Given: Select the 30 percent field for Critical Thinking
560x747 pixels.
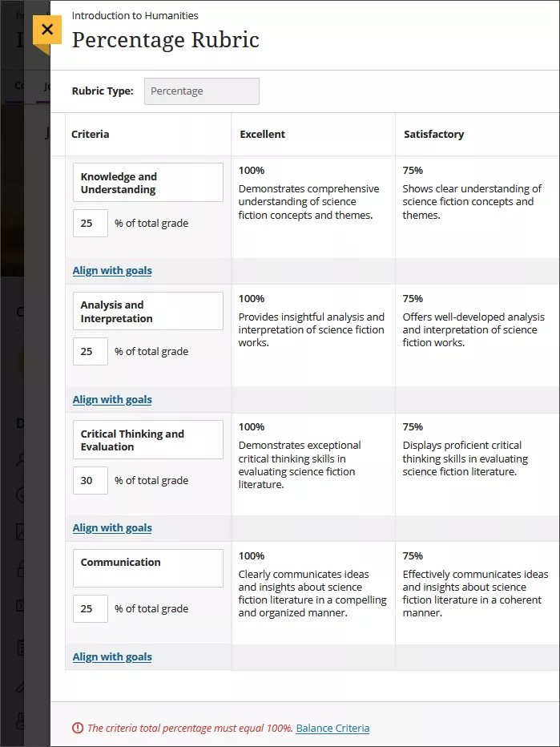Looking at the screenshot, I should [x=90, y=480].
